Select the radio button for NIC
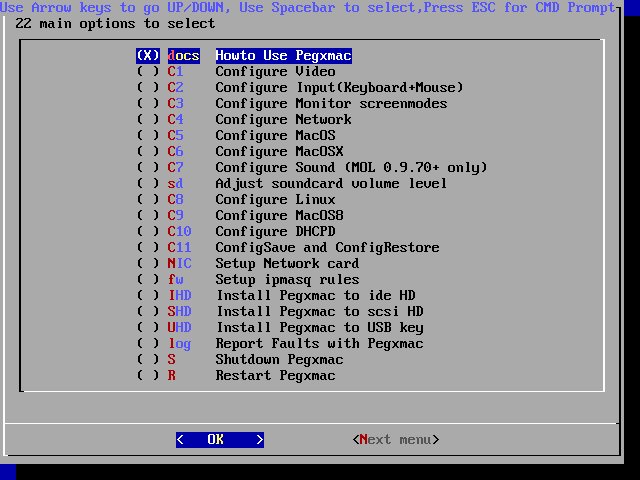Image resolution: width=640 pixels, height=480 pixels. click(148, 263)
